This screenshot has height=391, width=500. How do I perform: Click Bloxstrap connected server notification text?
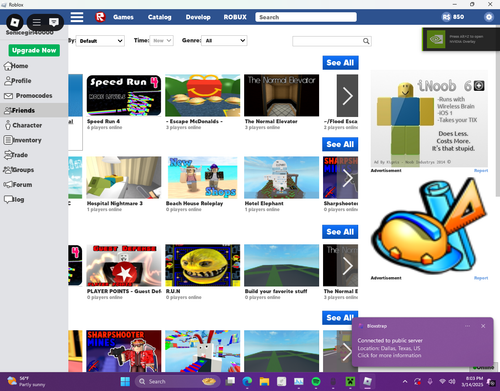click(390, 348)
